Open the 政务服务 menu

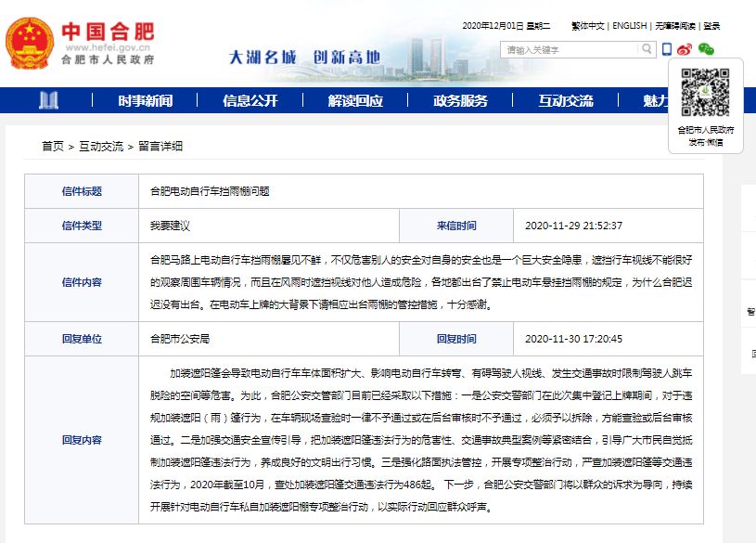point(460,100)
